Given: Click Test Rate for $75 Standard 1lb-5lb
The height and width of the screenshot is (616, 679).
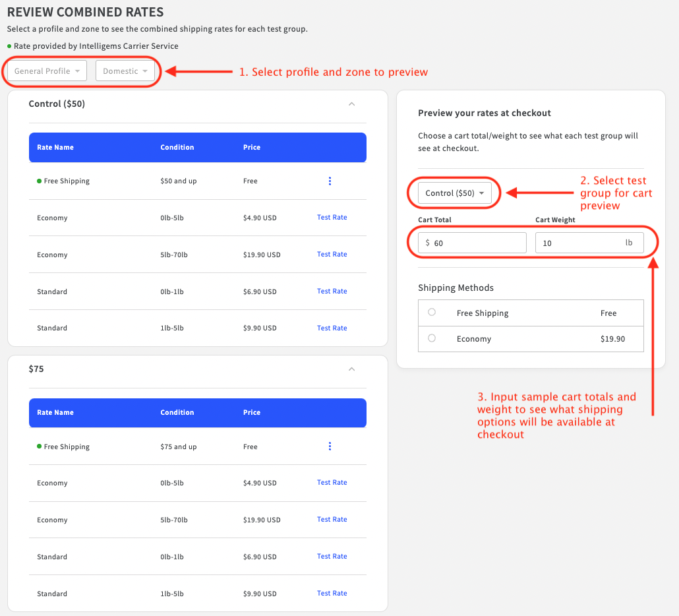Looking at the screenshot, I should click(x=332, y=594).
